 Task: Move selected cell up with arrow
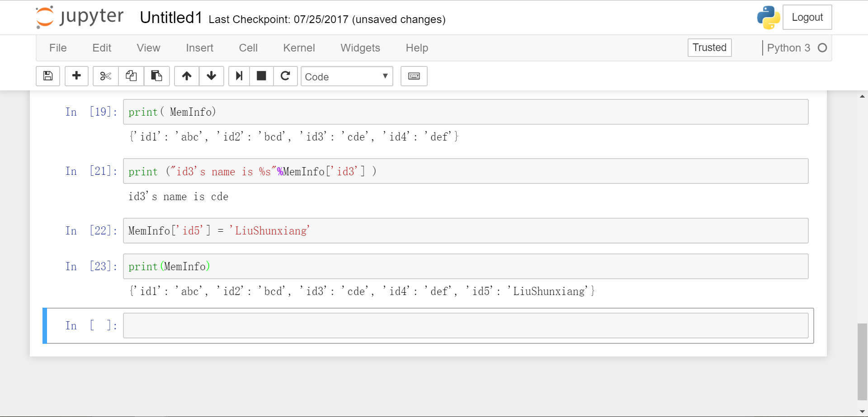point(187,76)
